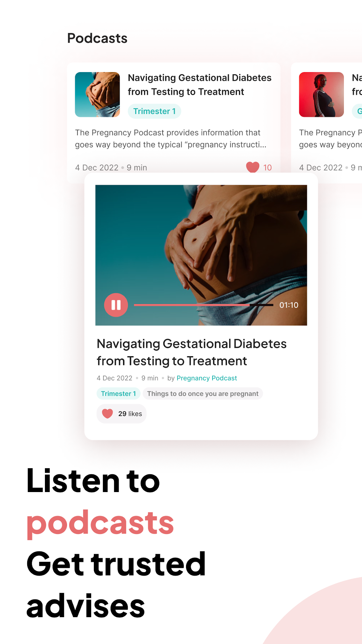This screenshot has width=362, height=644.
Task: Tap the player card's Navigating Gestational Diabetes title
Action: point(192,352)
